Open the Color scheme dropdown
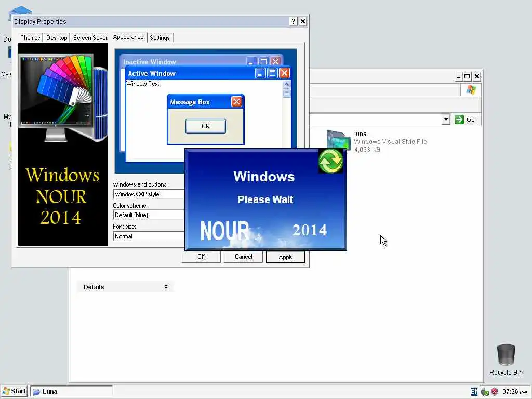This screenshot has height=399, width=532. (149, 215)
